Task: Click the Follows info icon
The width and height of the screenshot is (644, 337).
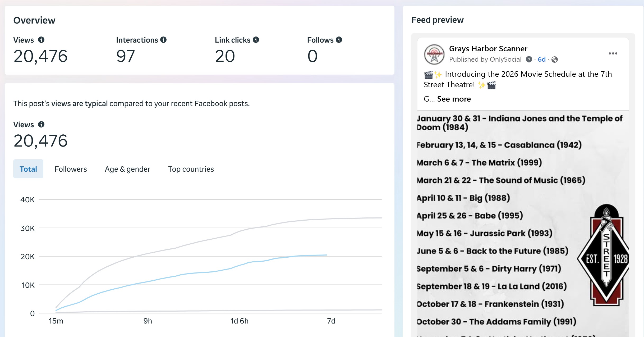Action: [339, 40]
